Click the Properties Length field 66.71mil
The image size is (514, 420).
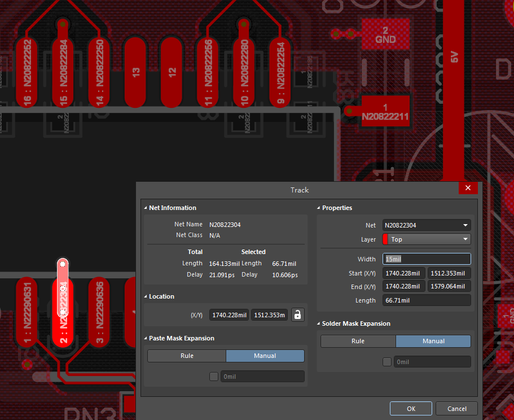(427, 300)
